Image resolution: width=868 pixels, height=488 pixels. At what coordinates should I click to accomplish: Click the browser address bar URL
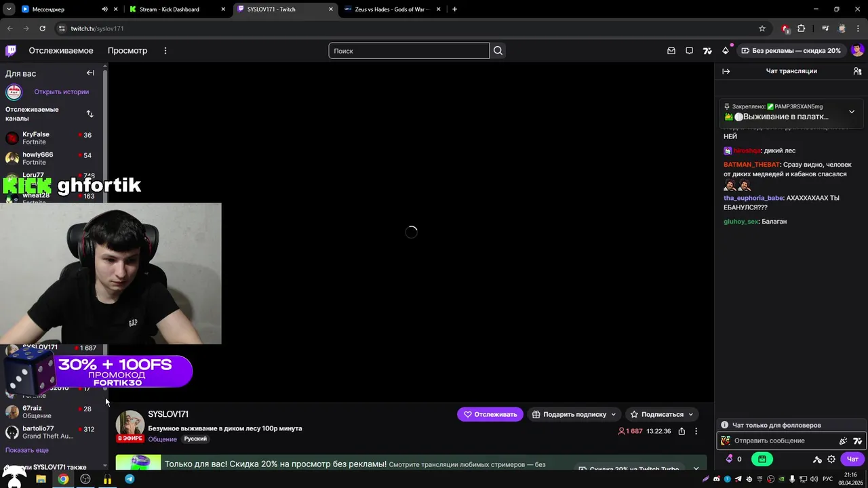click(x=97, y=28)
